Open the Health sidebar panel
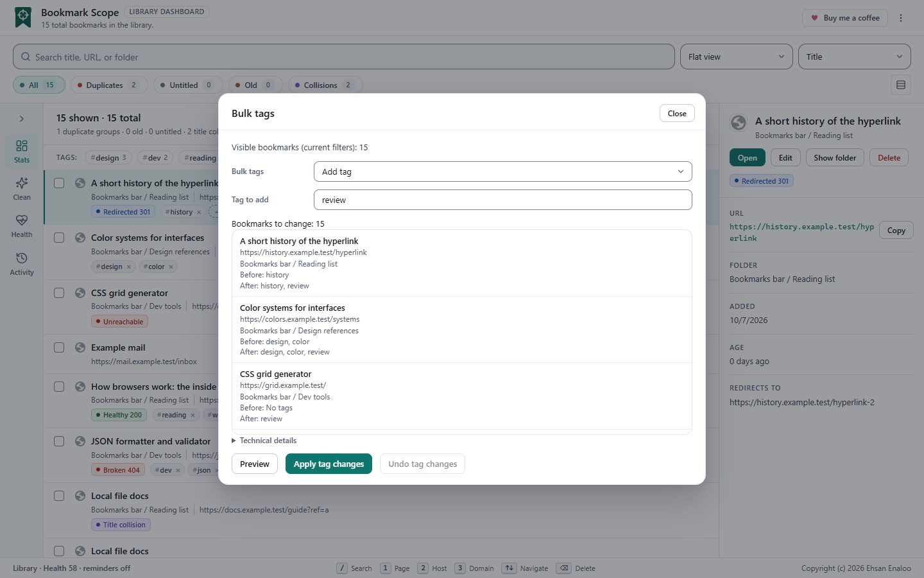Screen dimensions: 924x578 [x=22, y=226]
